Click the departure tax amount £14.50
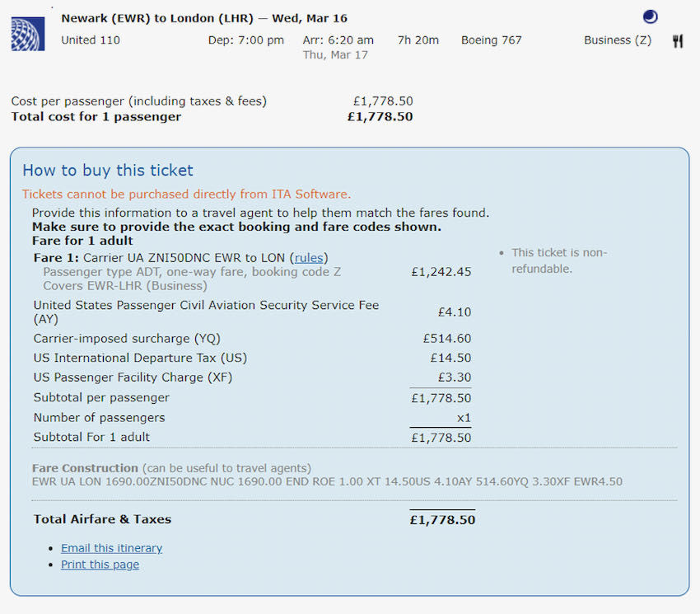 [451, 358]
